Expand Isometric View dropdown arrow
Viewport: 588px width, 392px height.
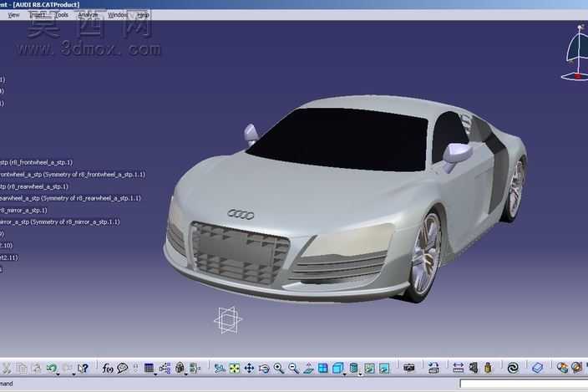345,374
